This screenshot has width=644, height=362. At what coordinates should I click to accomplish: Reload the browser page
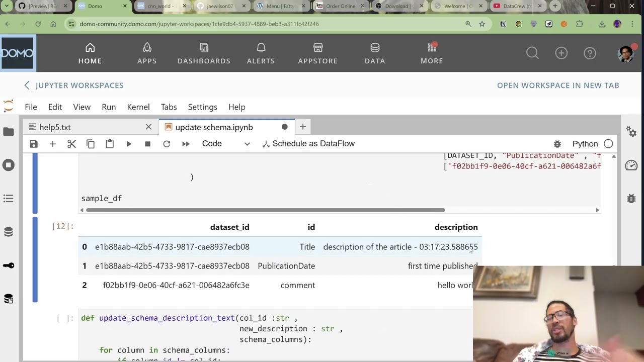38,24
